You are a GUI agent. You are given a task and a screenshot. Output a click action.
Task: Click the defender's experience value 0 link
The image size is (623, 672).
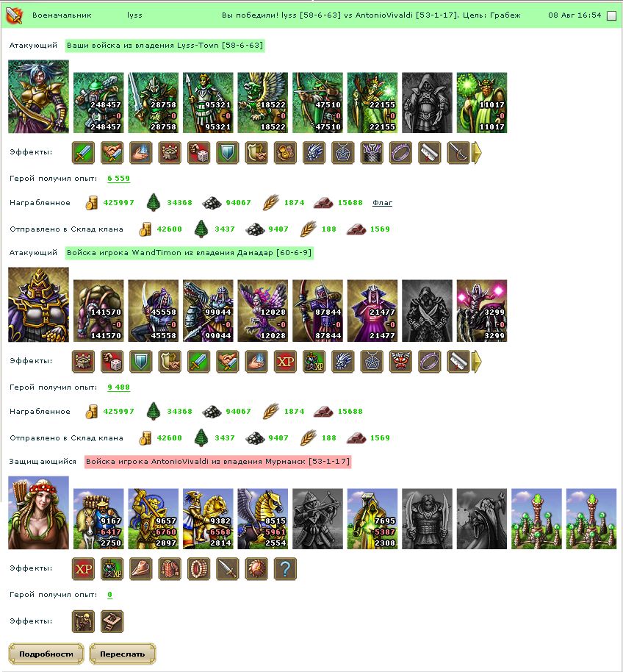pyautogui.click(x=110, y=594)
